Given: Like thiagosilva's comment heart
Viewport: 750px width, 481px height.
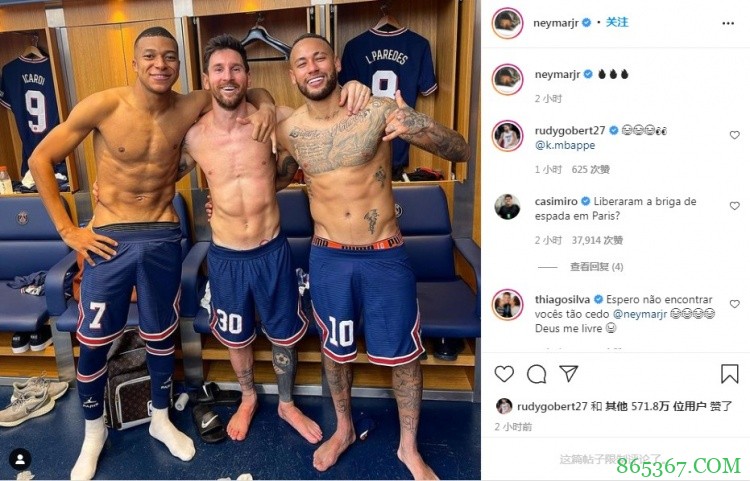Looking at the screenshot, I should [735, 304].
